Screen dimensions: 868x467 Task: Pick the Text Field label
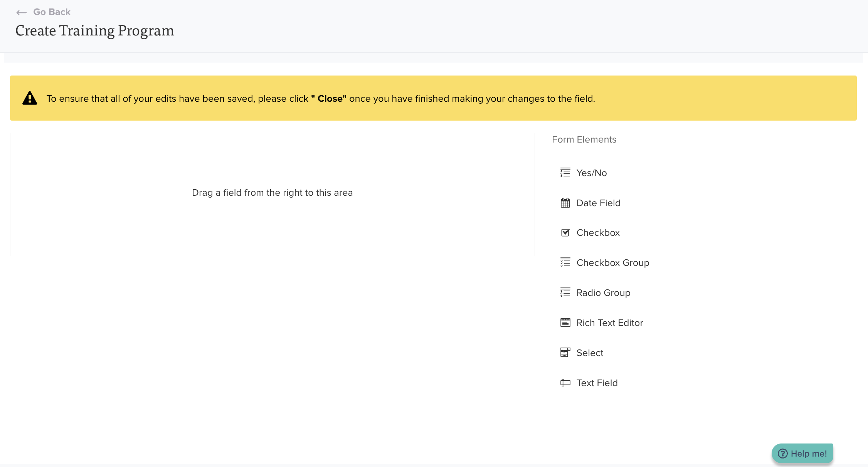tap(597, 383)
